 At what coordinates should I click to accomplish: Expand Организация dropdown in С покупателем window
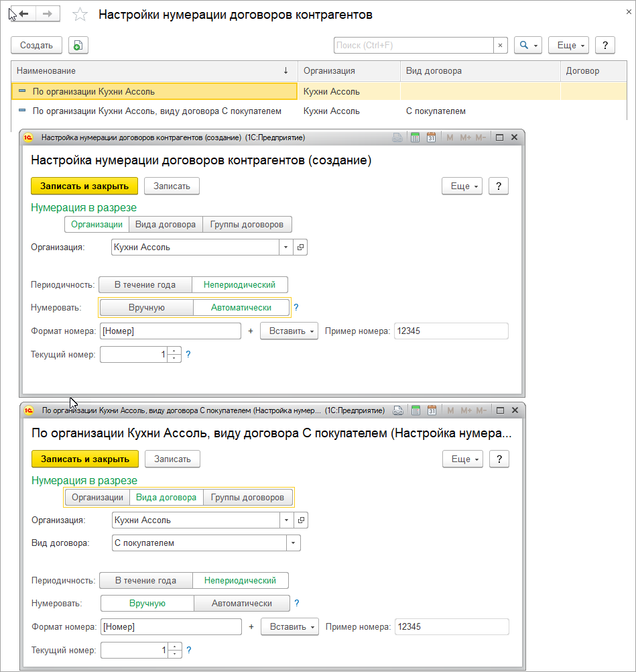(287, 520)
